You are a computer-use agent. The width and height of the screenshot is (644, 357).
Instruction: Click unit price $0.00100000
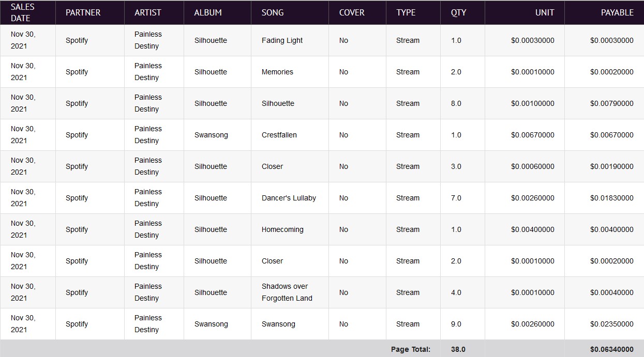click(533, 103)
